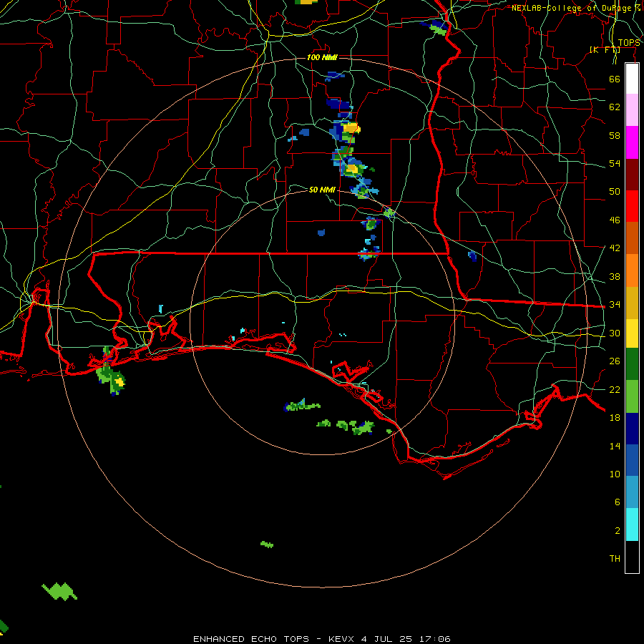Click the 'TH' threshold label
The image size is (644, 644).
(x=615, y=559)
